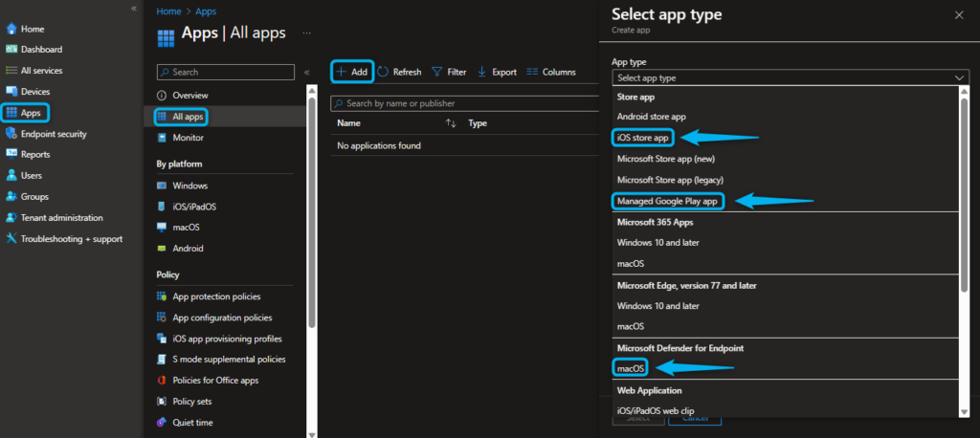Choose iOS/iPadOS web clip option
The width and height of the screenshot is (980, 438).
tap(655, 411)
